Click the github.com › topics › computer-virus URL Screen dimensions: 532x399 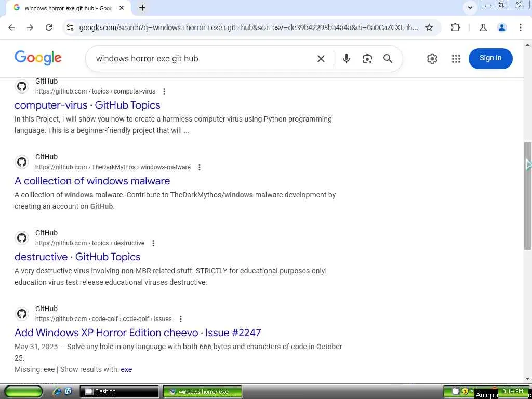(x=96, y=91)
